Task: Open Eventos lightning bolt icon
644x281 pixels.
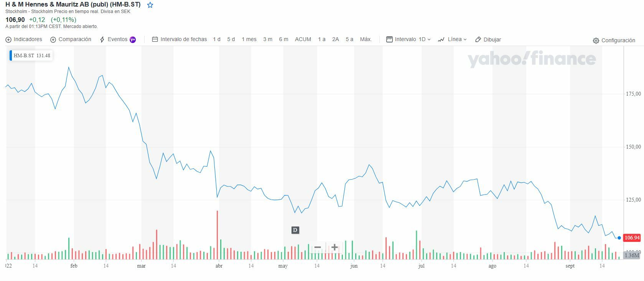Action: pos(102,40)
